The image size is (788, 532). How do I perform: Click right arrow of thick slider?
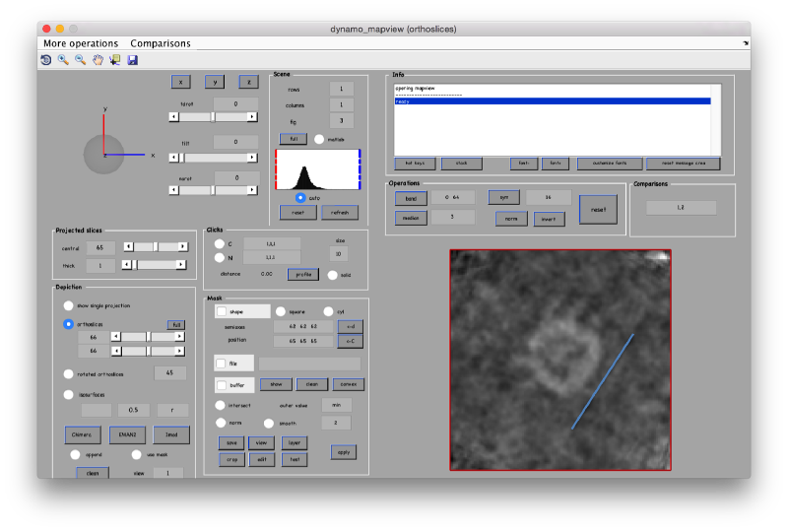(180, 264)
